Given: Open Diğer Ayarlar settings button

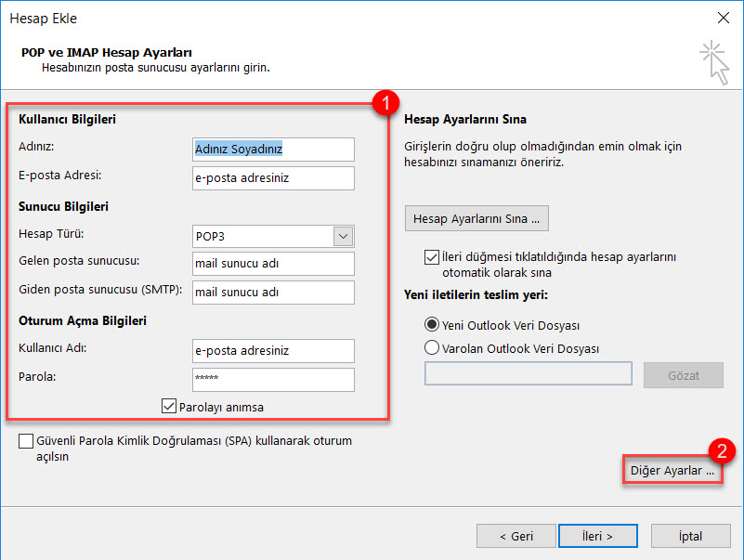Looking at the screenshot, I should click(672, 470).
